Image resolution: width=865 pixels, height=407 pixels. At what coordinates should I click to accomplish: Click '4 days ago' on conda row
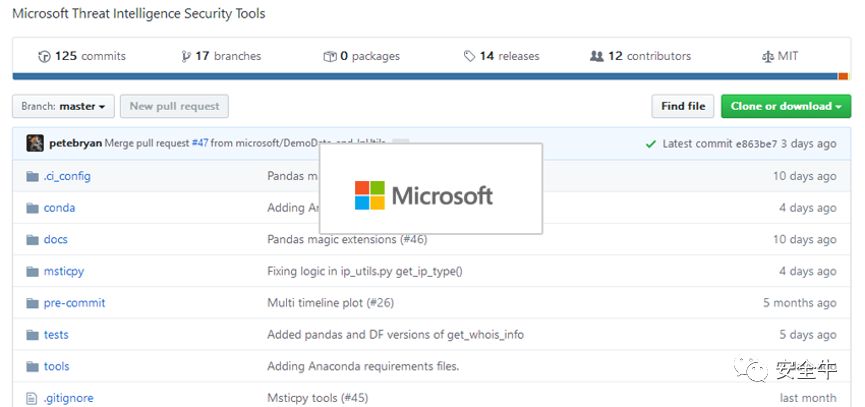808,208
